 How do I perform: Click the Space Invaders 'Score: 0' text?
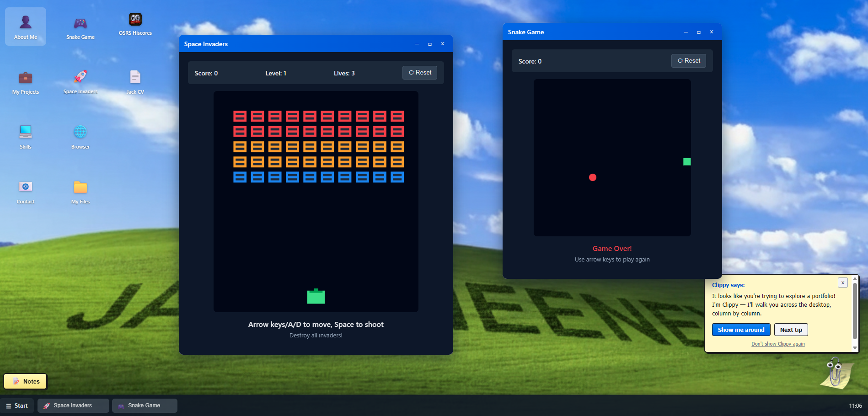point(206,73)
